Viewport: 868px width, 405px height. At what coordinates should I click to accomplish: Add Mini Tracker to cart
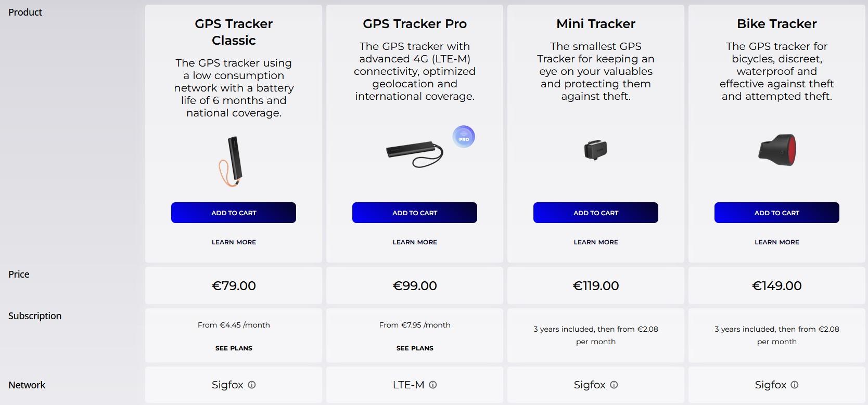pos(596,213)
